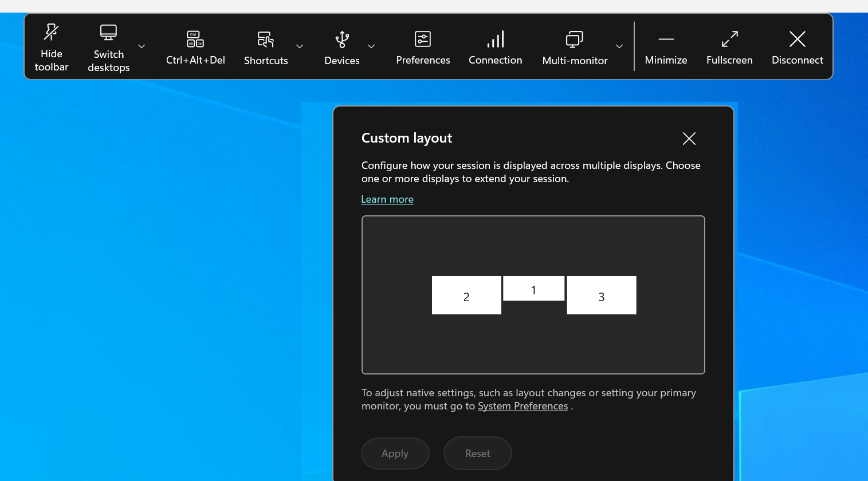This screenshot has height=481, width=868.
Task: Expand the Switch desktops dropdown arrow
Action: coord(142,46)
